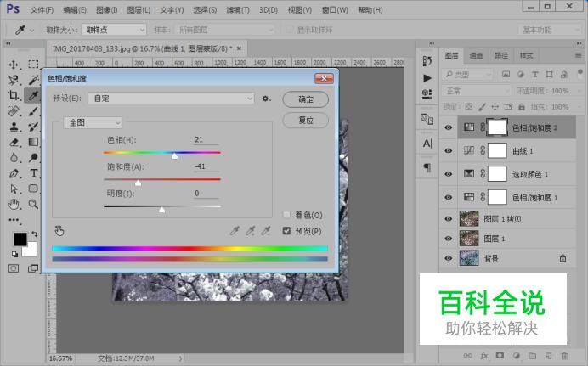Select the Eraser tool

coord(14,143)
